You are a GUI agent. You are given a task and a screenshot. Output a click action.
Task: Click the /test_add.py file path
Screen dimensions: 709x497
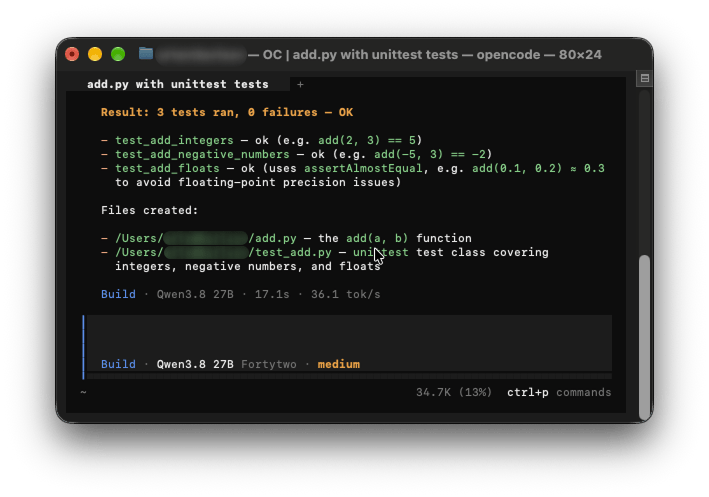(223, 252)
